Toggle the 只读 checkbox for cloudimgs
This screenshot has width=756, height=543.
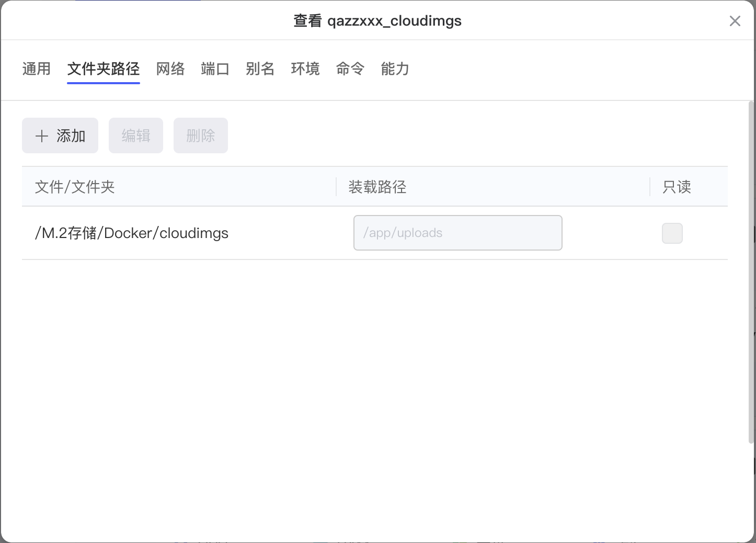tap(672, 233)
